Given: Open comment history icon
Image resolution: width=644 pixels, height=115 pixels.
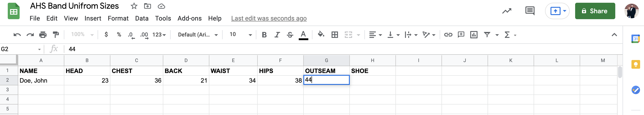Looking at the screenshot, I should click(530, 11).
